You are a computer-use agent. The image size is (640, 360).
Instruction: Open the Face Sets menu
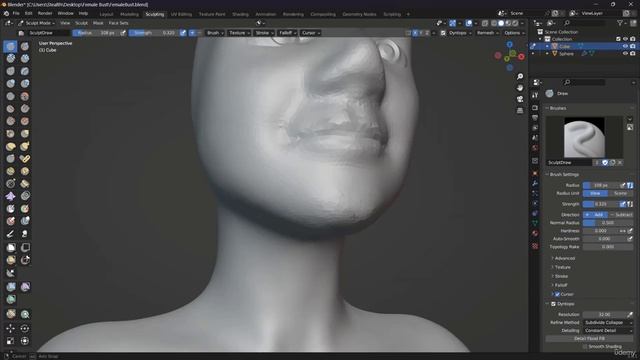[x=118, y=23]
